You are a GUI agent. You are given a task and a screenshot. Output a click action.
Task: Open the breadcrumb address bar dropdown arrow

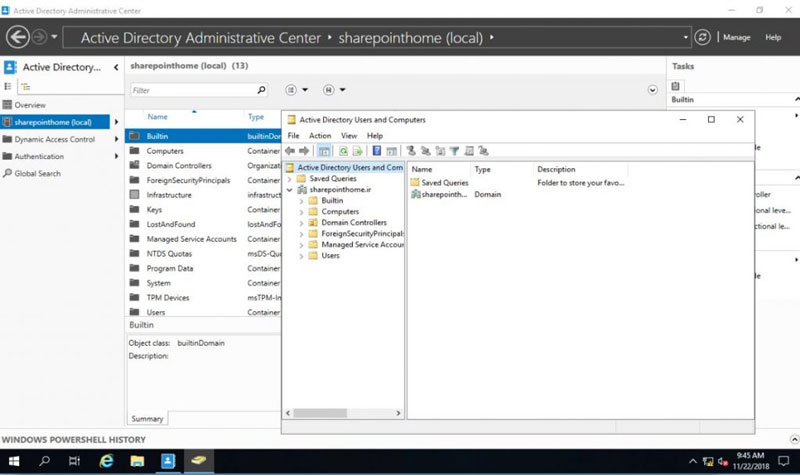click(685, 37)
